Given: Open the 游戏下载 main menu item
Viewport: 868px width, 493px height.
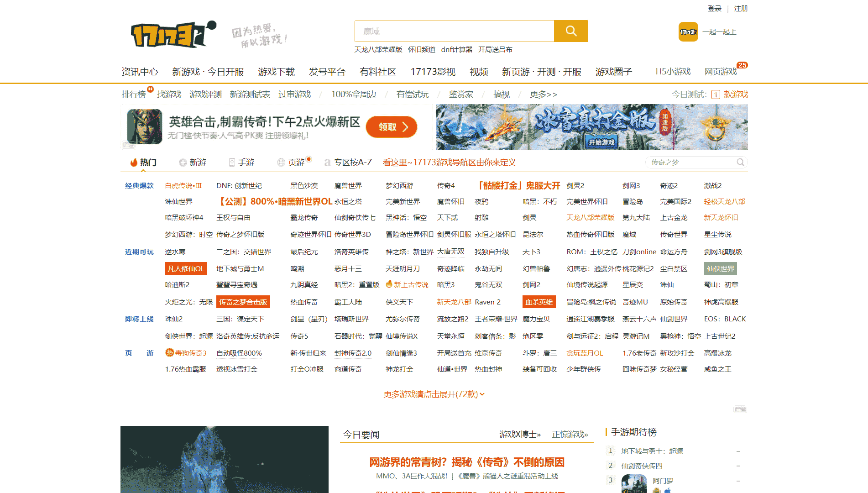Looking at the screenshot, I should pos(276,72).
